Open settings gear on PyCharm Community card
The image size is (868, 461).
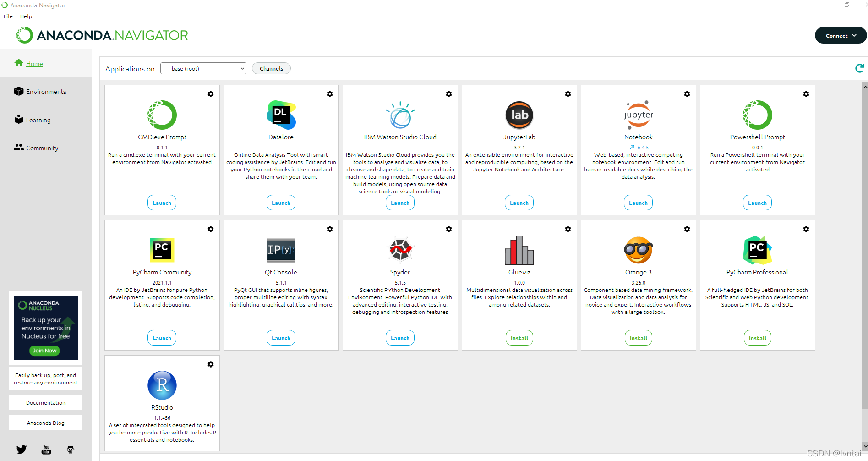(x=211, y=229)
